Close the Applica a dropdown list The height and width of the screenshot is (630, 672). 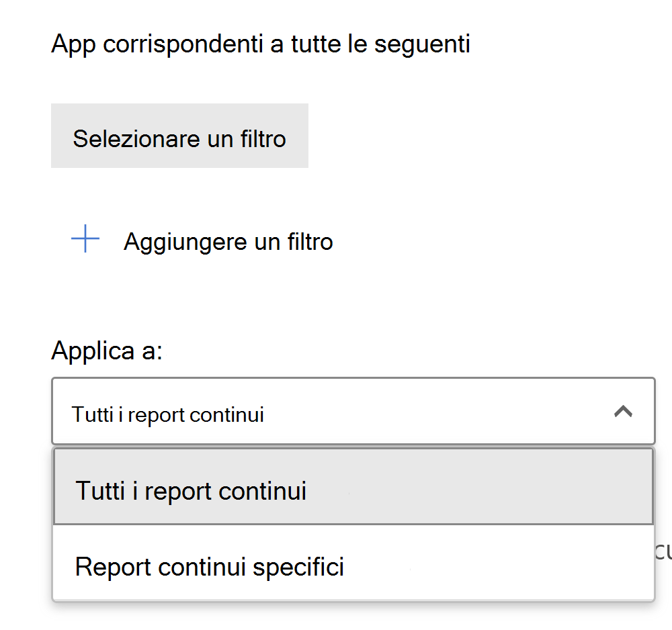point(623,412)
